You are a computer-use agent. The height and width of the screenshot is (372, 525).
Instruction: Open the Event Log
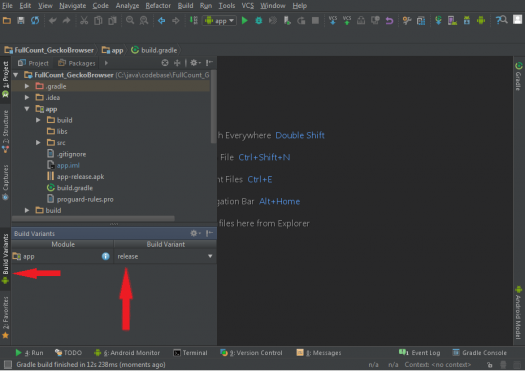[x=420, y=353]
